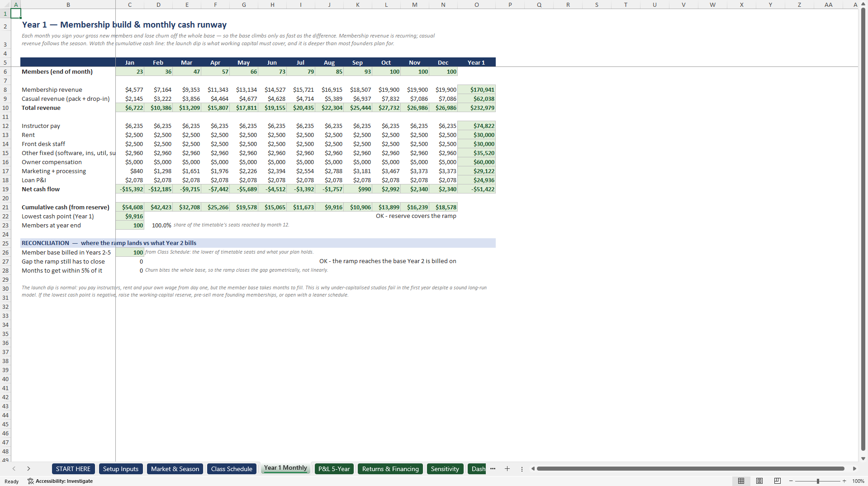Click the zoom out minus icon
Viewport: 868px width, 486px height.
click(x=791, y=481)
